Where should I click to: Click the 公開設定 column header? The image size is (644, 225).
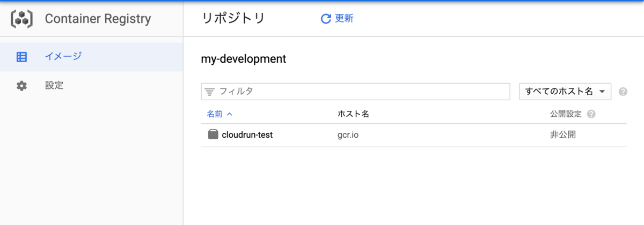[x=566, y=114]
